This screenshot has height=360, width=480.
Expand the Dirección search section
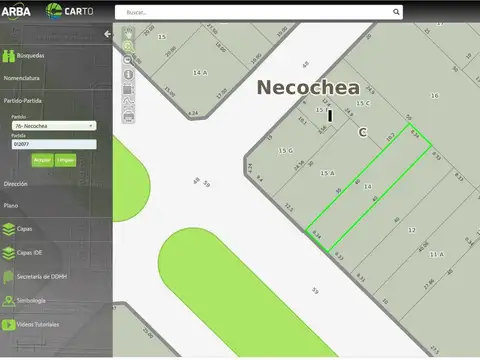pos(16,184)
